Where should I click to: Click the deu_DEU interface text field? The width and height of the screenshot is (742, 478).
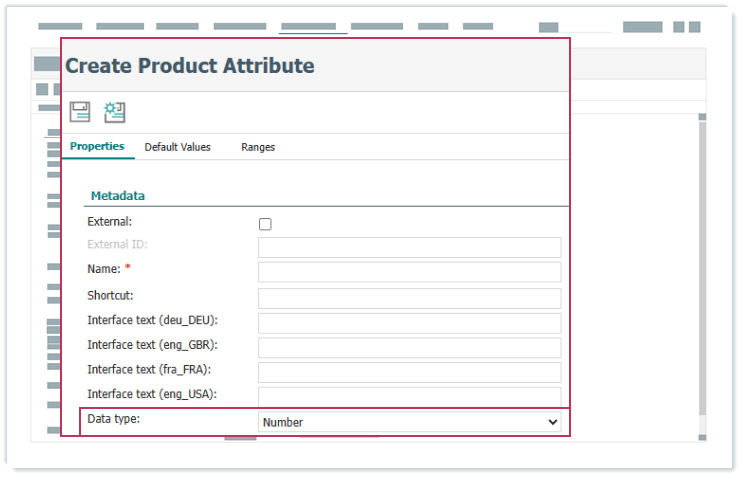pyautogui.click(x=409, y=323)
